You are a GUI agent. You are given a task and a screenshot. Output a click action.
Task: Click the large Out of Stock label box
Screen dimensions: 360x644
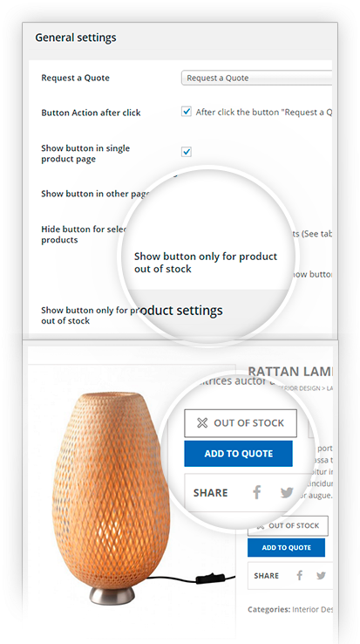pos(241,423)
